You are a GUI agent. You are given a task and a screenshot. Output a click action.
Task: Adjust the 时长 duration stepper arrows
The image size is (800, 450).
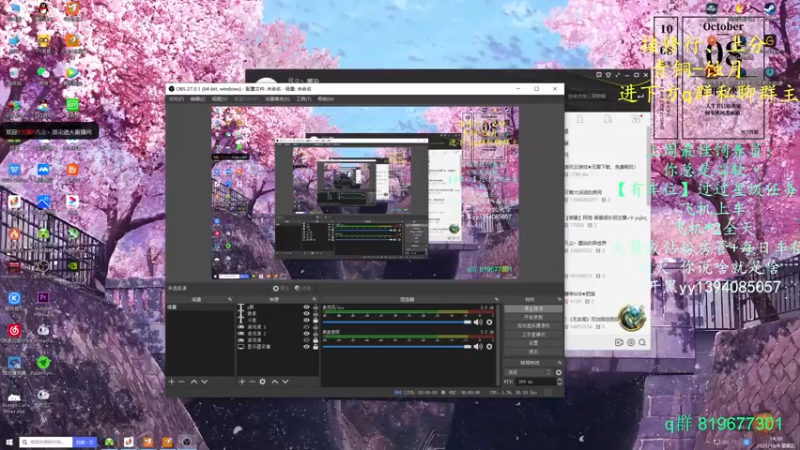click(559, 382)
